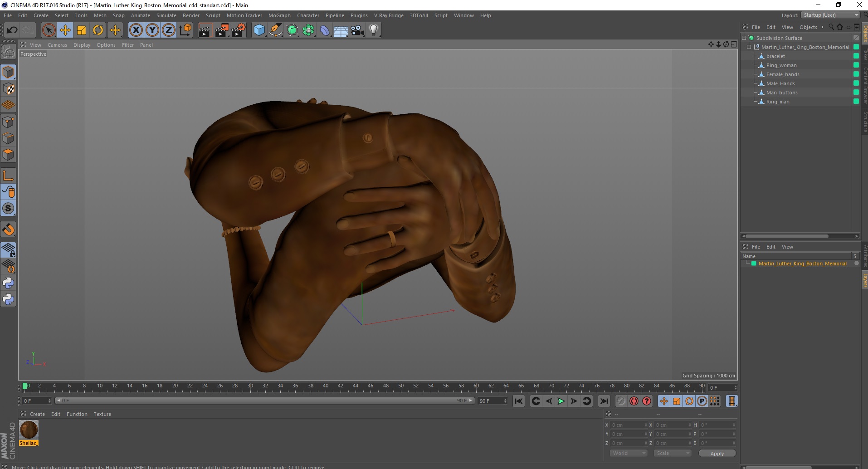The height and width of the screenshot is (469, 868).
Task: Click first Python script icon
Action: tap(8, 283)
